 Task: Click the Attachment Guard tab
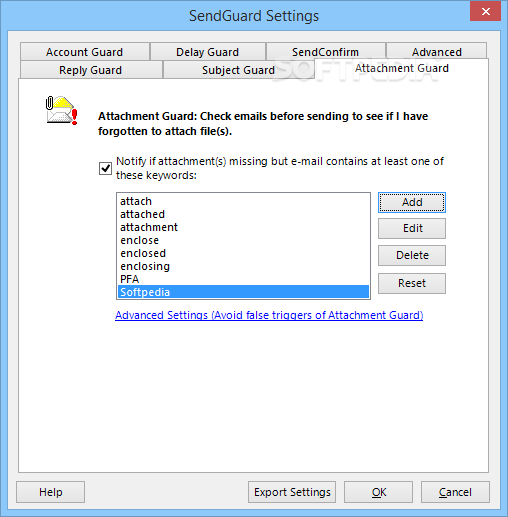pos(401,68)
